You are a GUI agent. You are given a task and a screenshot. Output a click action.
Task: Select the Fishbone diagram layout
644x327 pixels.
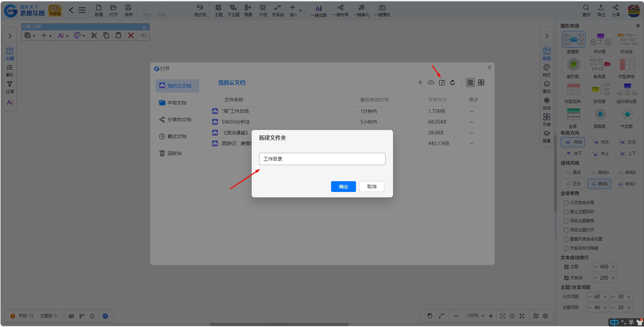pyautogui.click(x=600, y=67)
